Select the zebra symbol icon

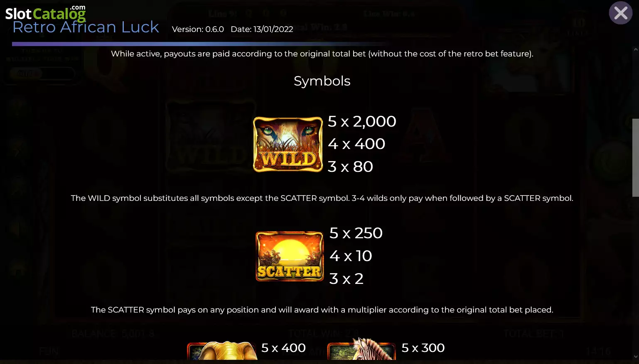(361, 349)
